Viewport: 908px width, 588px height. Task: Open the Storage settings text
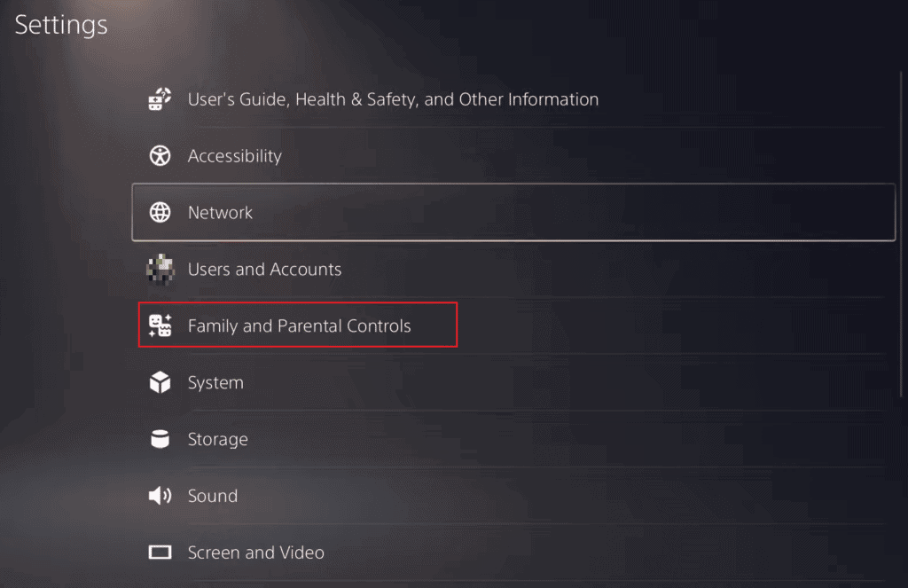point(217,440)
